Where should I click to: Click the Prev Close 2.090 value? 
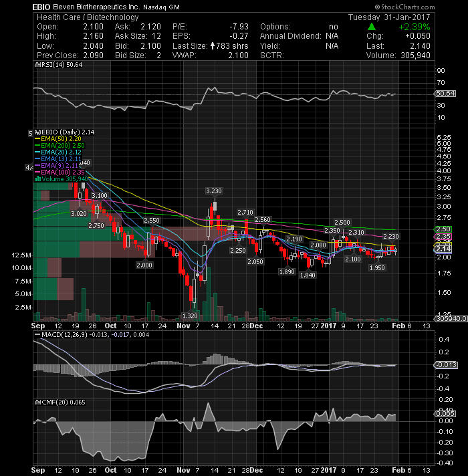94,55
